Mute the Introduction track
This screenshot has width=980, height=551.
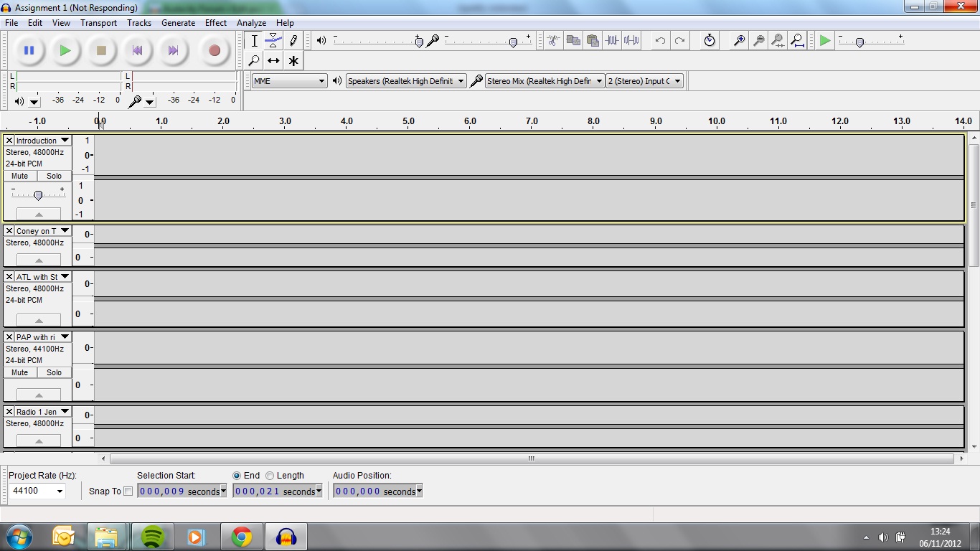tap(19, 176)
